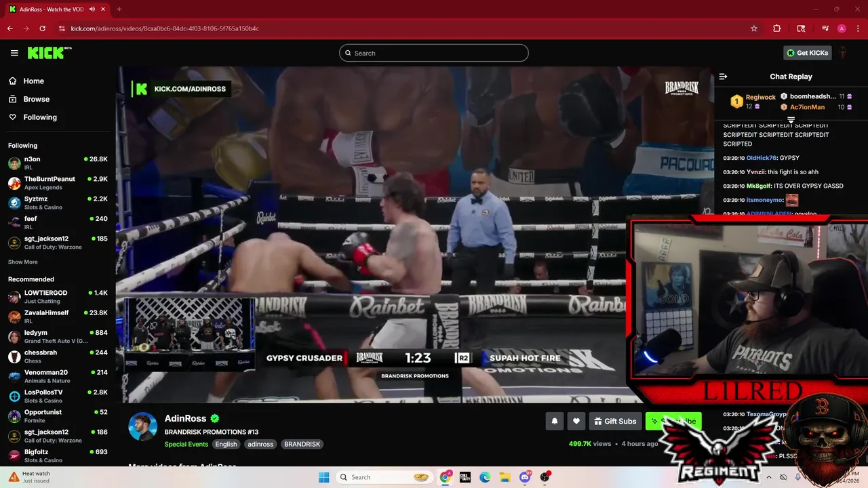Screen dimensions: 868x488
Task: Open the AdinRoss channel name link
Action: [185, 419]
